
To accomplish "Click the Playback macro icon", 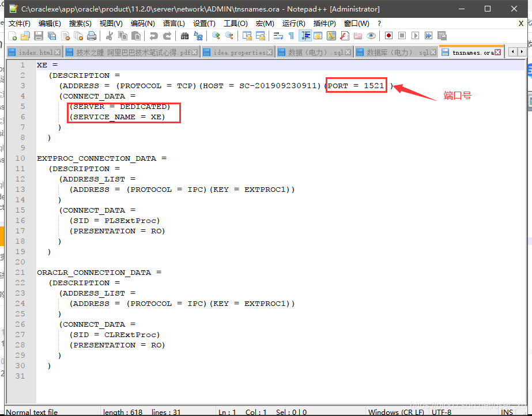I will pos(416,36).
